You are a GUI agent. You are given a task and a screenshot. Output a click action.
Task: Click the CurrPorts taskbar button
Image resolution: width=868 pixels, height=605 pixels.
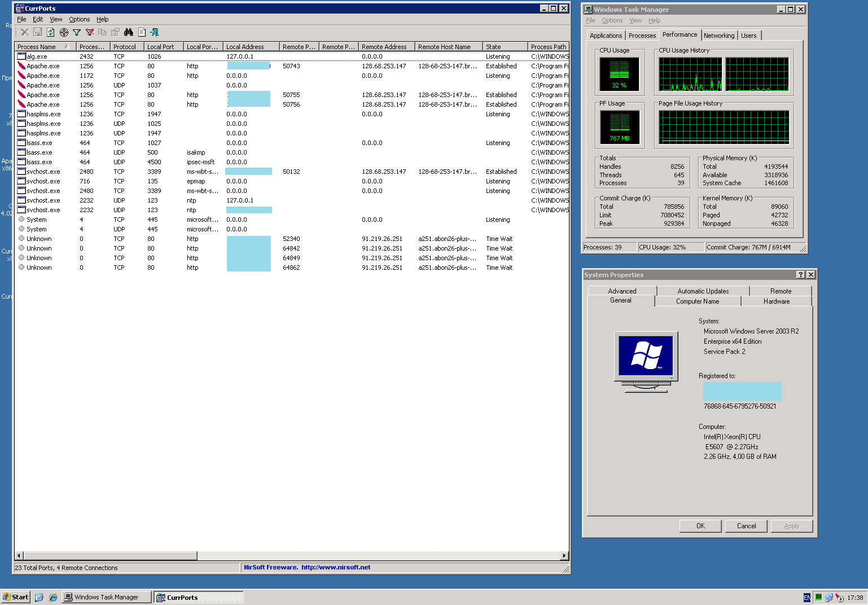pyautogui.click(x=199, y=597)
